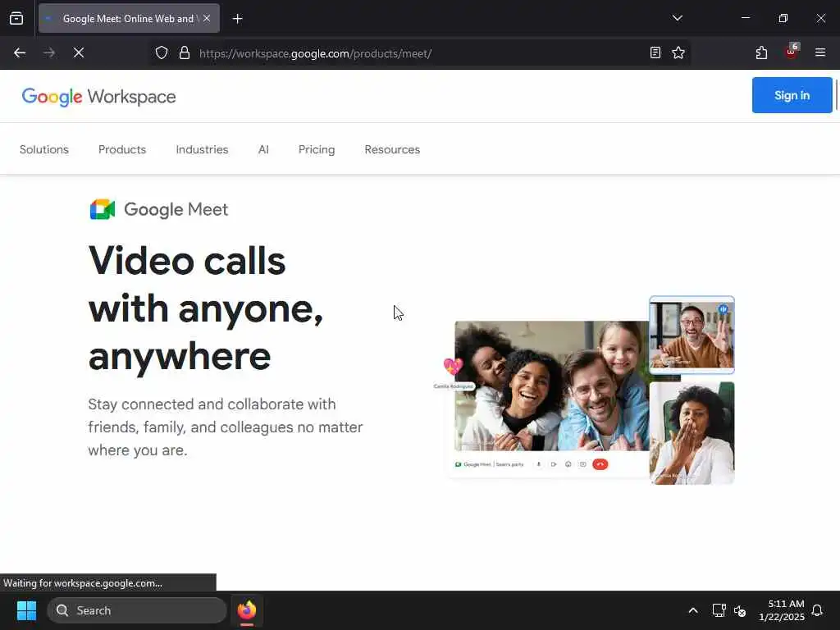Open a new tab with plus icon
The image size is (840, 630).
pos(238,19)
